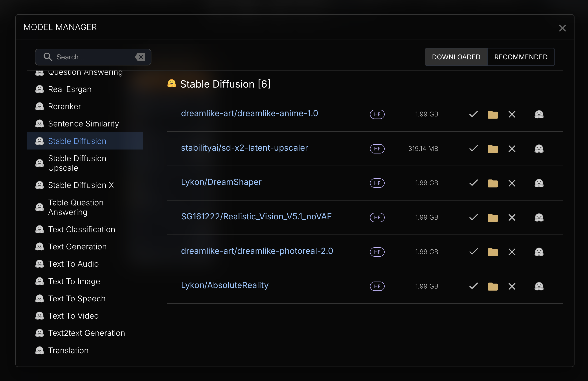Select Text Classification category
The height and width of the screenshot is (381, 588).
[85, 229]
